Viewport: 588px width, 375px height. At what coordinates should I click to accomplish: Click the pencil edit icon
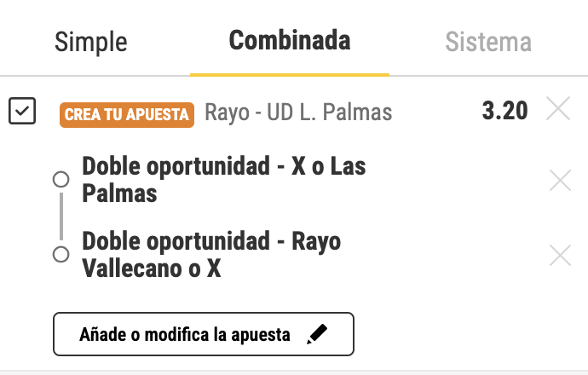click(x=317, y=334)
